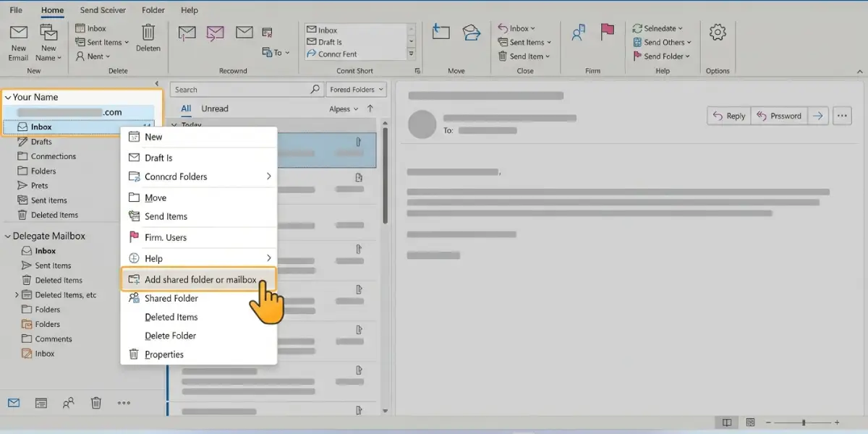Open the Nent dropdown in Delete group
868x434 pixels.
94,56
